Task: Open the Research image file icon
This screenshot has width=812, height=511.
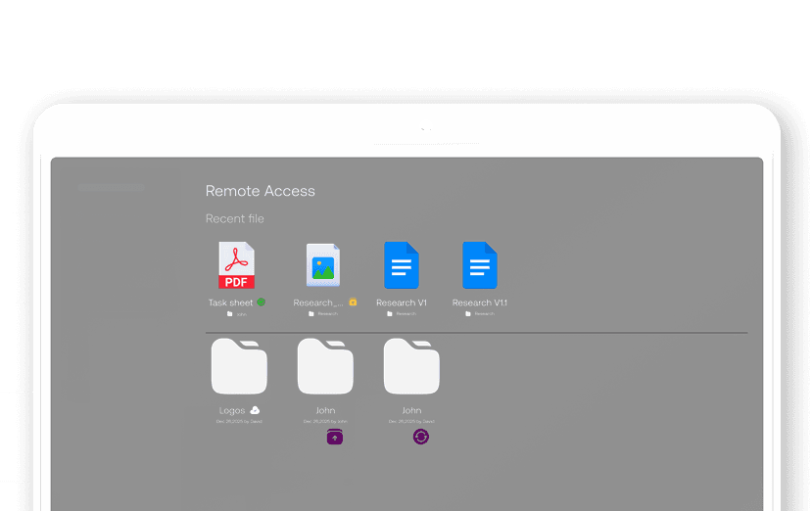Action: point(323,265)
